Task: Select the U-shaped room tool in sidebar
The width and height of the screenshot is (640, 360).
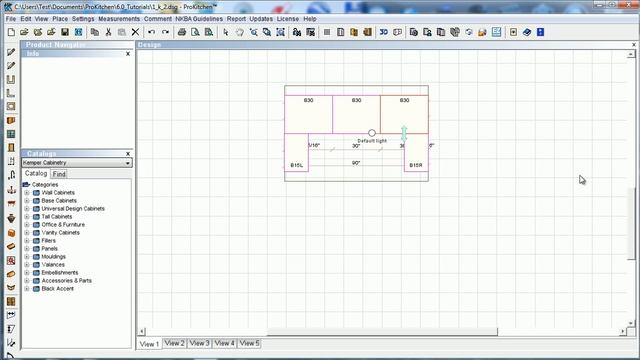Action: pos(11,80)
